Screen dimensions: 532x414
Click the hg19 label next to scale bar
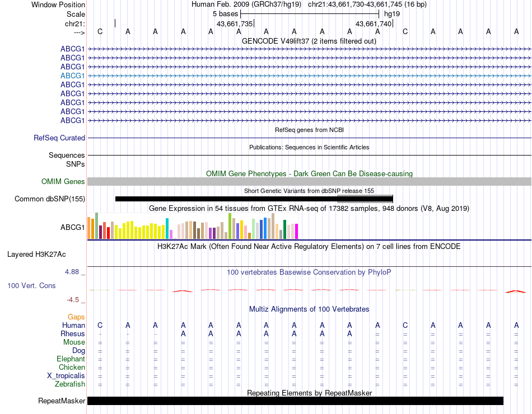pos(392,14)
